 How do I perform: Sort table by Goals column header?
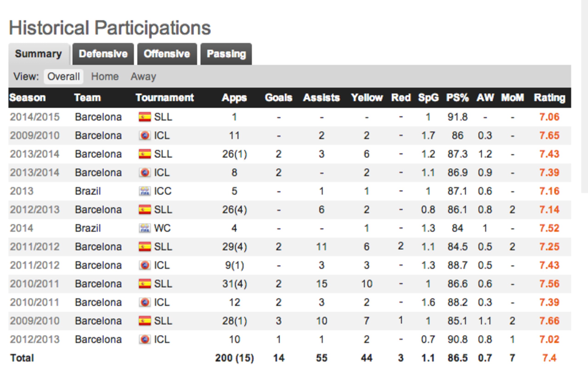278,97
